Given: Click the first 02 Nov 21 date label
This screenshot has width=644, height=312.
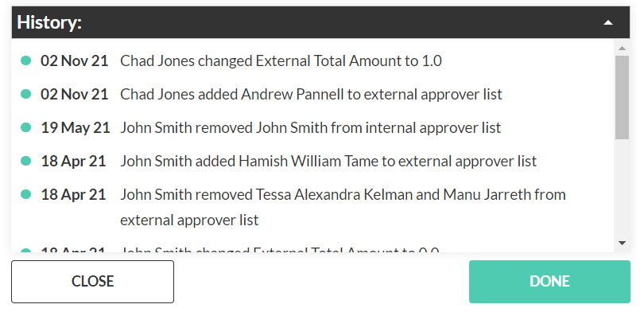Looking at the screenshot, I should 75,60.
